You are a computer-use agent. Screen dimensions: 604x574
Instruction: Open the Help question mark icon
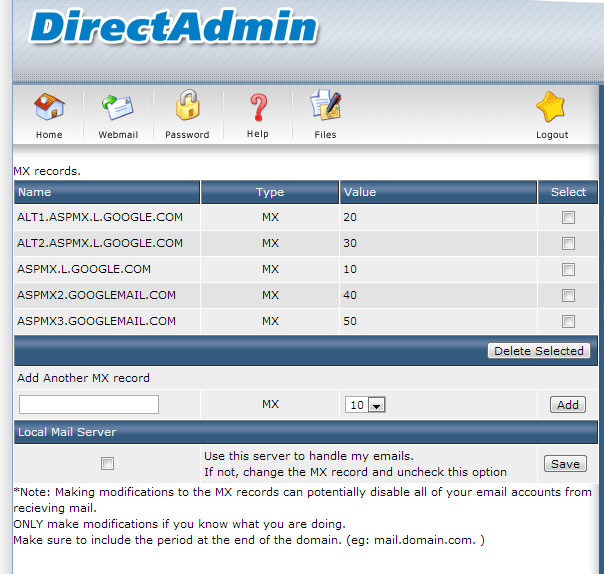point(258,107)
